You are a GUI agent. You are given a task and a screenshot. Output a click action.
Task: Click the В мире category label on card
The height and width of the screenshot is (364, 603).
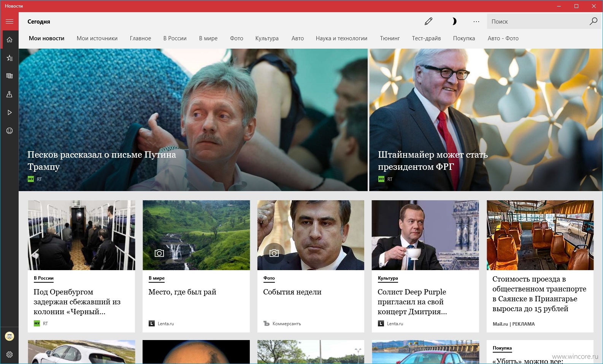click(x=157, y=278)
